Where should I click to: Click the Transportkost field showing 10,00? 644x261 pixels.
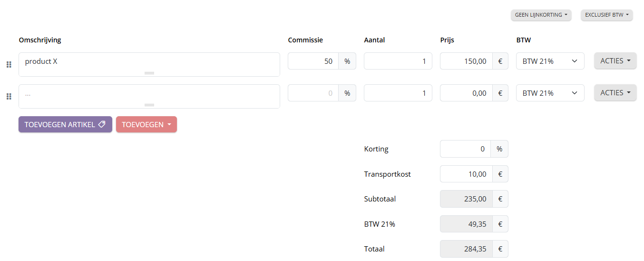click(466, 174)
